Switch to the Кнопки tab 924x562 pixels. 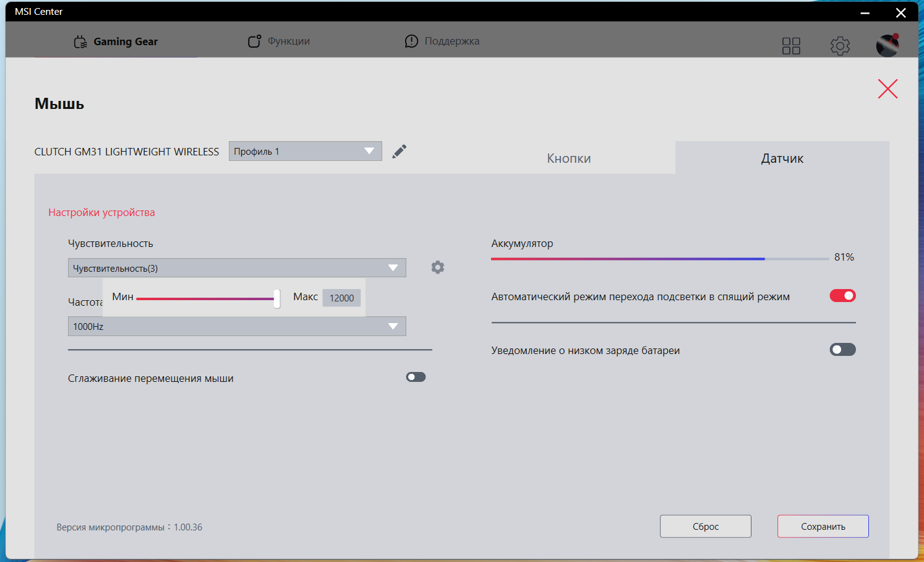[568, 158]
